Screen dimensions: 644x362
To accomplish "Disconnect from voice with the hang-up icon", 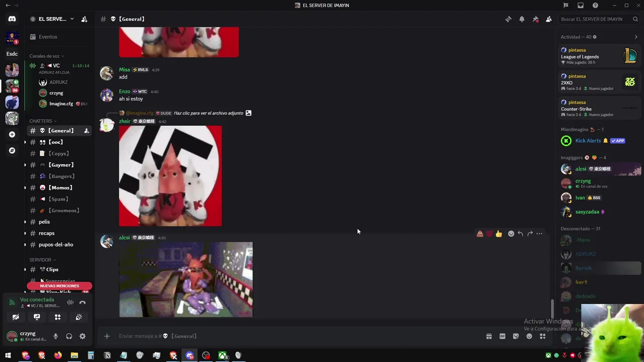I will pos(83,302).
